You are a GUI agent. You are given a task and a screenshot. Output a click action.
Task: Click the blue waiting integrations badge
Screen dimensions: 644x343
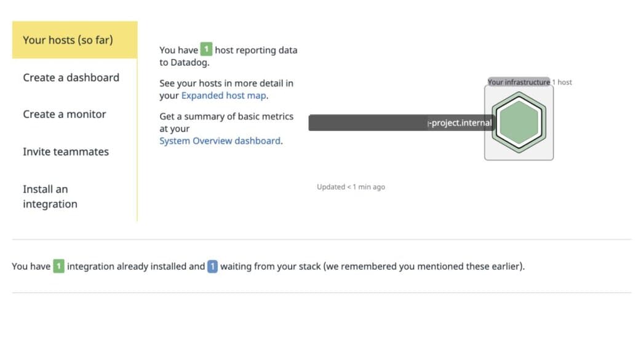click(212, 266)
